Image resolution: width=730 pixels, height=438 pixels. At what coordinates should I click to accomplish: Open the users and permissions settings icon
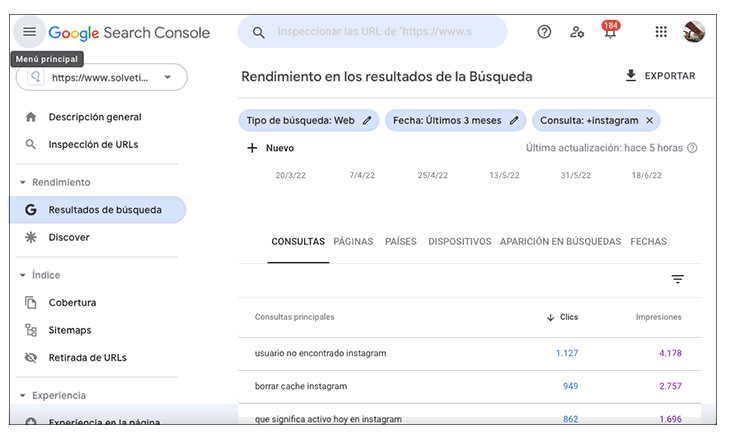pos(577,32)
